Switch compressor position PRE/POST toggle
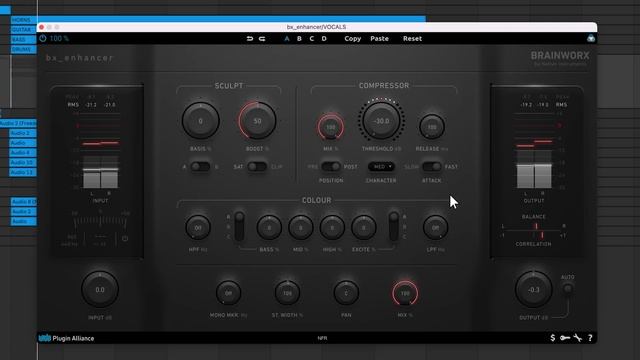This screenshot has width=640, height=360. tap(331, 167)
